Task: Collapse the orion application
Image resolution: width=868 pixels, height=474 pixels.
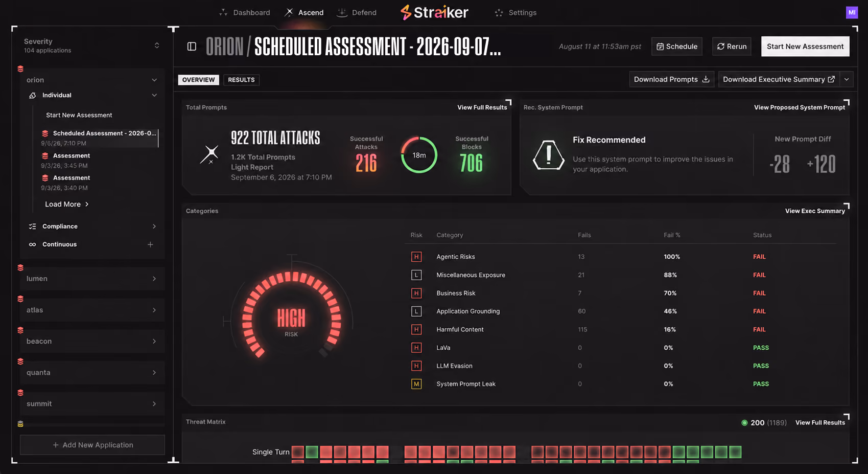Action: pos(154,80)
